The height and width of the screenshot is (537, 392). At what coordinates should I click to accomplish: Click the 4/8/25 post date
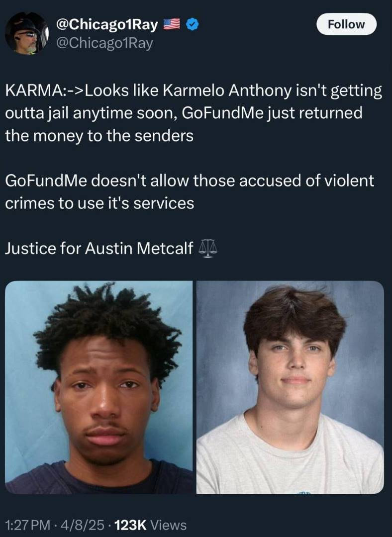82,525
